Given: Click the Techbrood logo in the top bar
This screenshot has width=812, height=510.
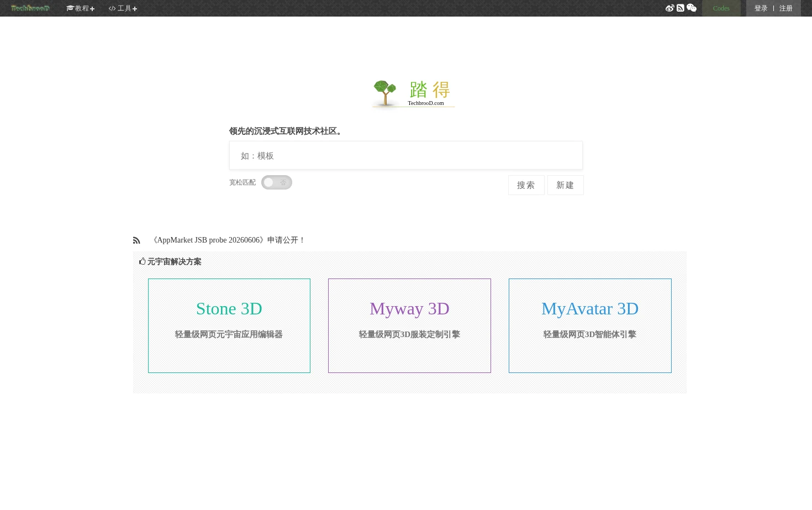Looking at the screenshot, I should [30, 8].
